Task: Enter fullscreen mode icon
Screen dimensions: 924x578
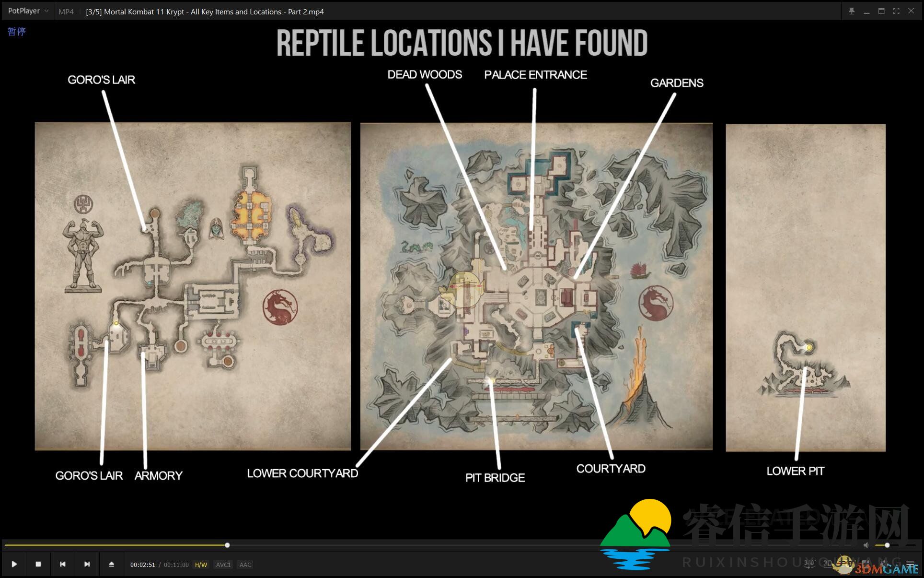Action: point(896,11)
